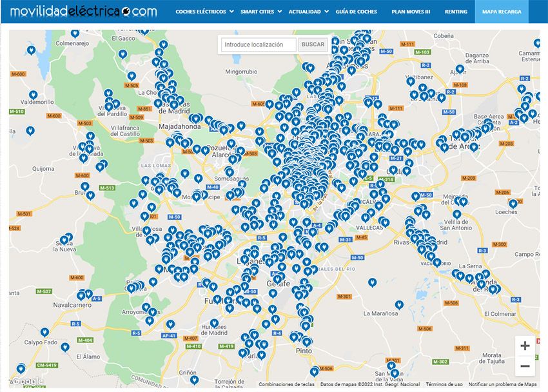The image size is (548, 392).
Task: Click lone charging pin south of Perales del Río
Action: point(372,282)
